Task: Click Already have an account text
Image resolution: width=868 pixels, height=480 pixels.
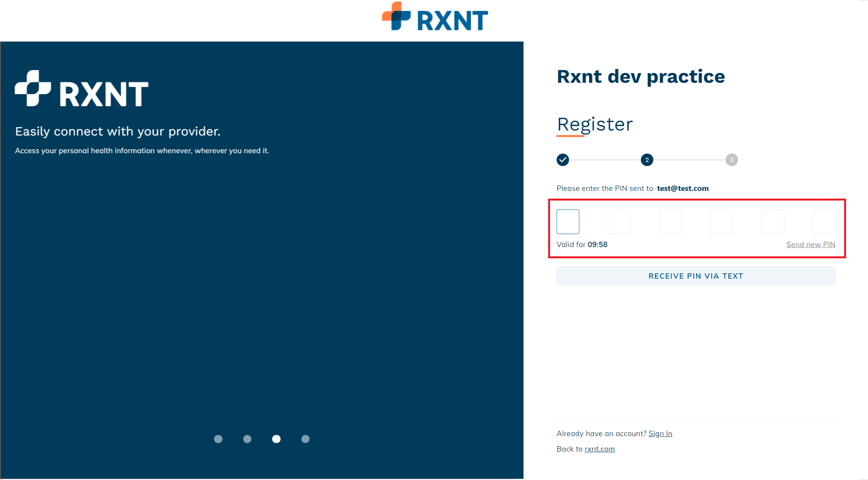Action: pos(602,433)
